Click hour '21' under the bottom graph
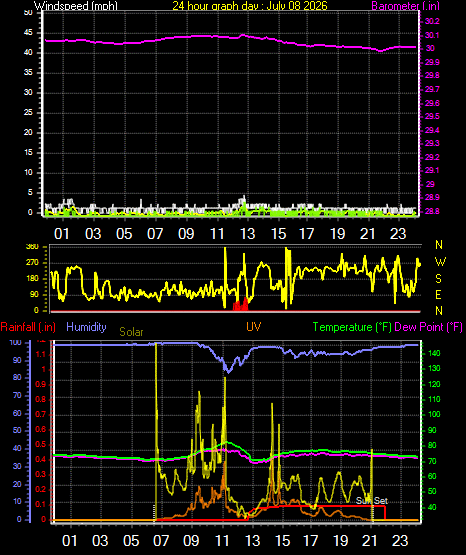 (x=370, y=541)
